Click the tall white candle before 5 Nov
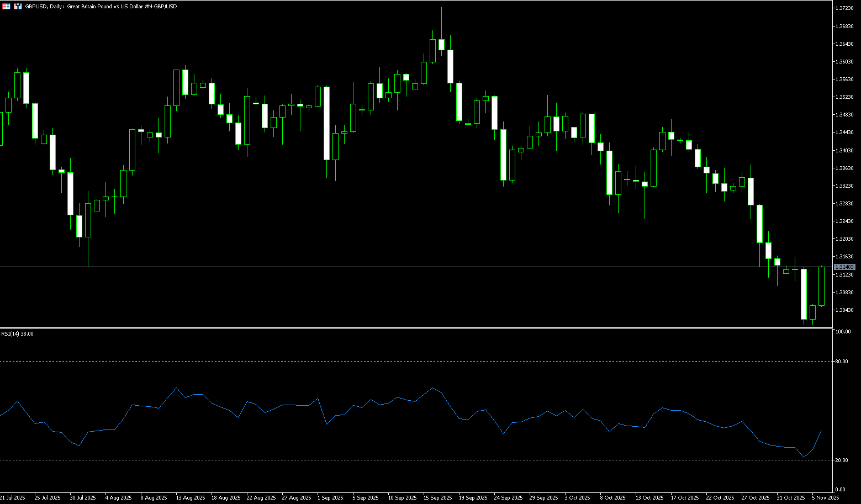861x504 pixels. (804, 294)
